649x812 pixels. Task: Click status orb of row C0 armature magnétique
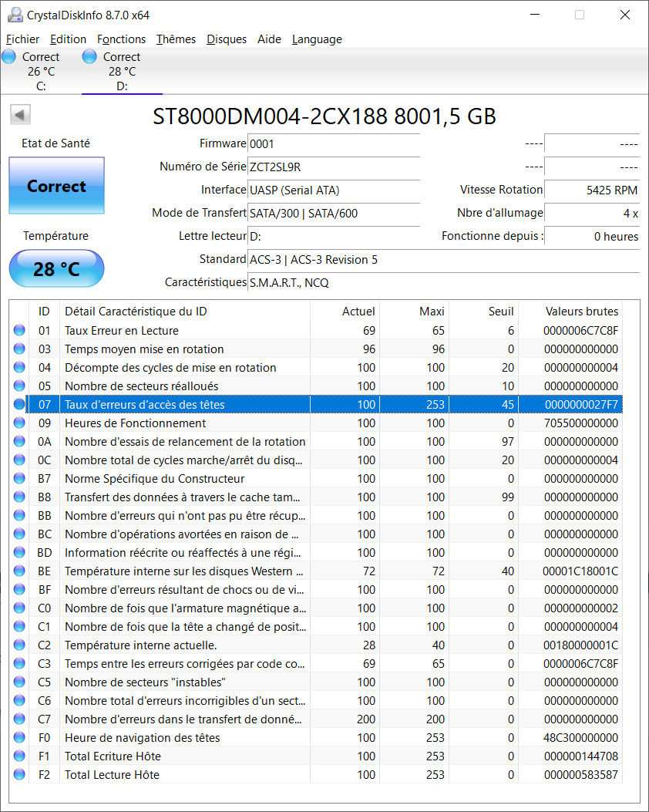click(19, 608)
